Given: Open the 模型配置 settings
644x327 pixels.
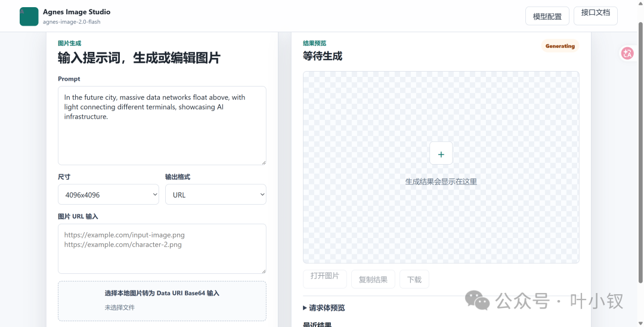Looking at the screenshot, I should 547,17.
